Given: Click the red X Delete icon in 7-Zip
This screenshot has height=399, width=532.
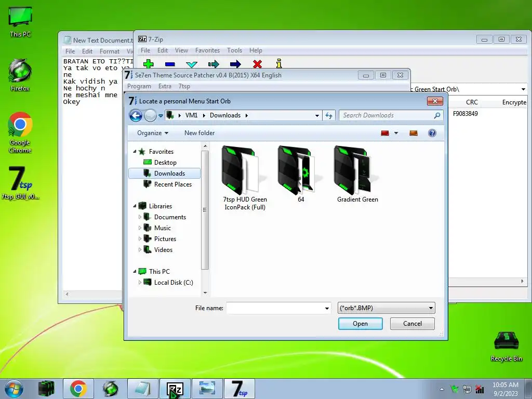Looking at the screenshot, I should point(257,64).
